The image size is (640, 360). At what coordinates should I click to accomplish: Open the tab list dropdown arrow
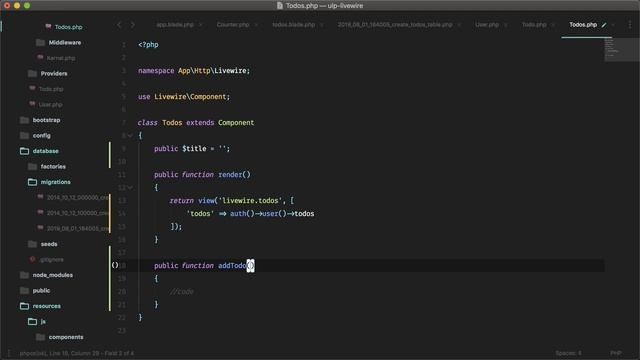pyautogui.click(x=613, y=25)
